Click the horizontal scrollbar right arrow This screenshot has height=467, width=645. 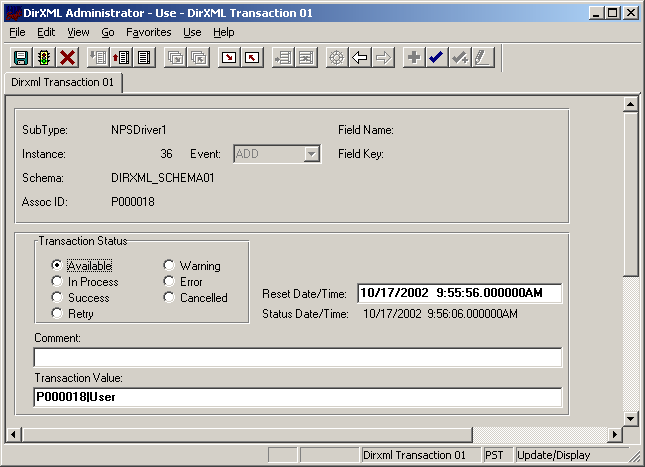click(x=615, y=434)
